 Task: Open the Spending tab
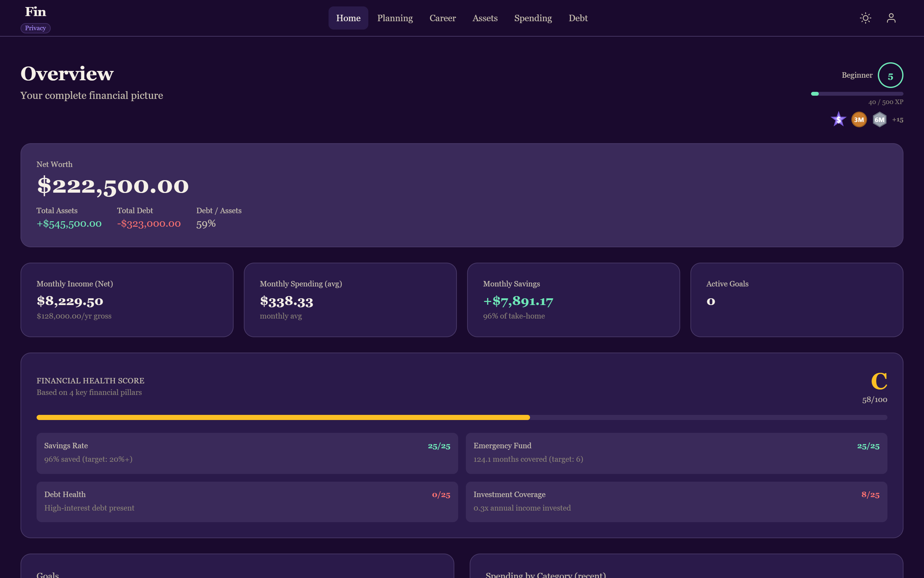tap(533, 18)
